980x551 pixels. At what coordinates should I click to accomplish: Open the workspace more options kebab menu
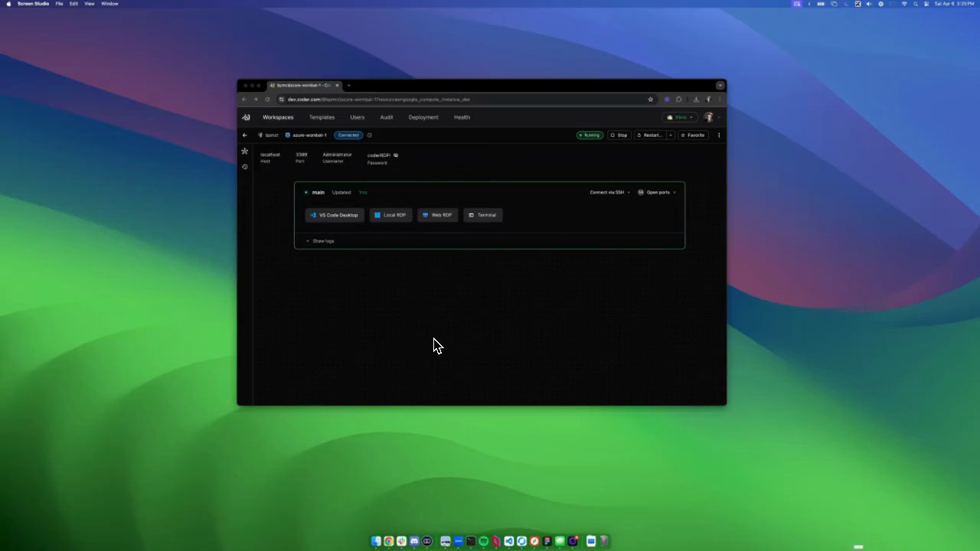point(719,135)
